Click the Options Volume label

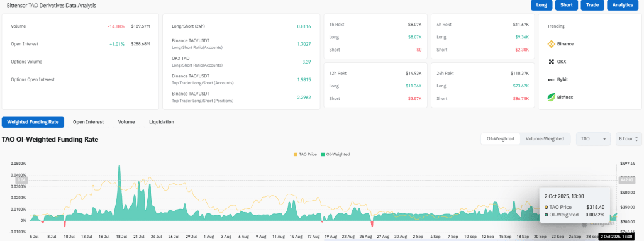pyautogui.click(x=26, y=62)
